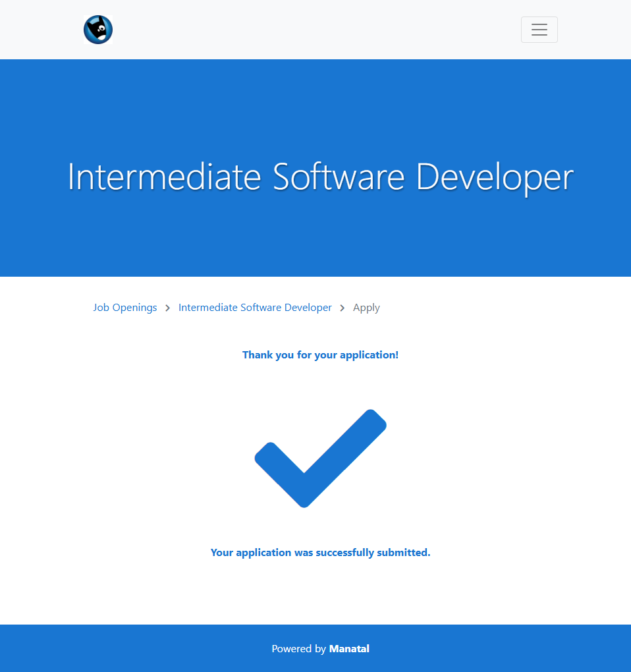This screenshot has height=672, width=631.
Task: Click the 'successfully submitted' confirmation text
Action: 320,553
